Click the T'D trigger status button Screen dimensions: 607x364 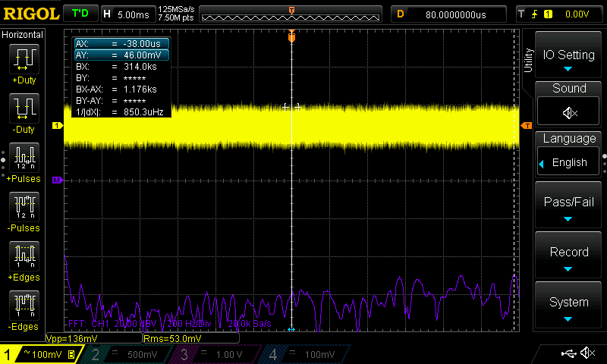(80, 14)
